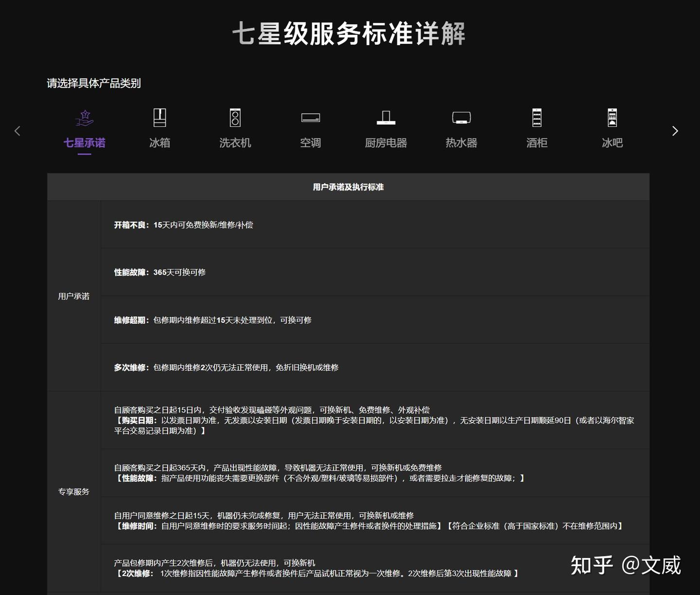Go to the 厨房电器 category tab
This screenshot has width=700, height=595.
point(386,143)
